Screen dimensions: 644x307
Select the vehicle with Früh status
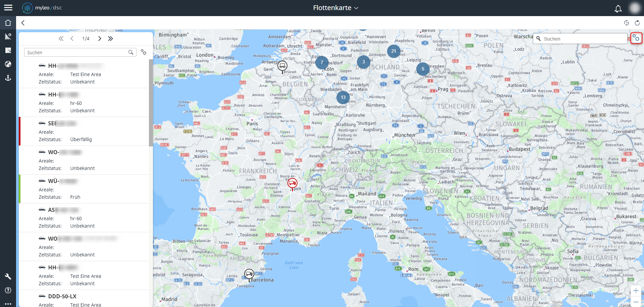84,189
